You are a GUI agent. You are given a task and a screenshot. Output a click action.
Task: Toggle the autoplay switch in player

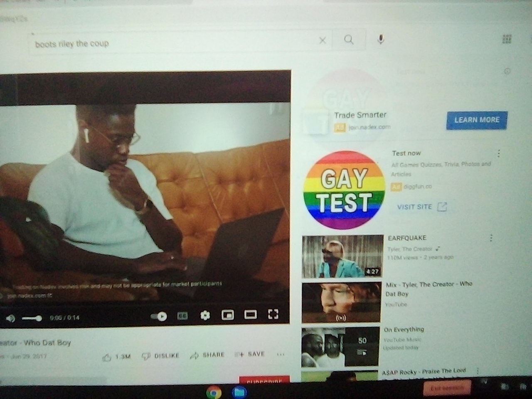click(159, 317)
